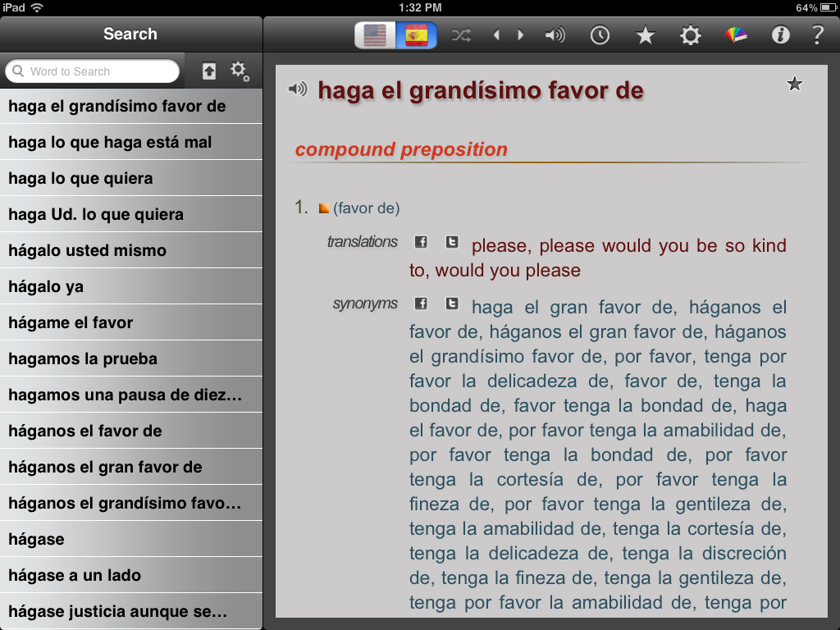
Task: Switch to Spanish language flag
Action: (417, 35)
